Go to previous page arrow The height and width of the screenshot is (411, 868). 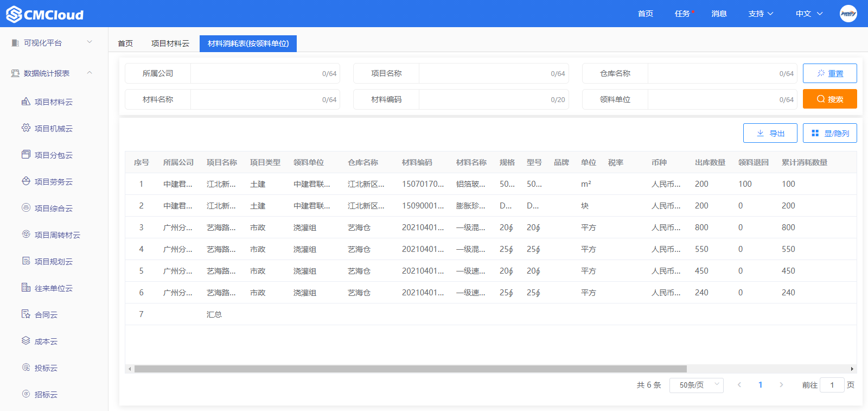tap(739, 385)
